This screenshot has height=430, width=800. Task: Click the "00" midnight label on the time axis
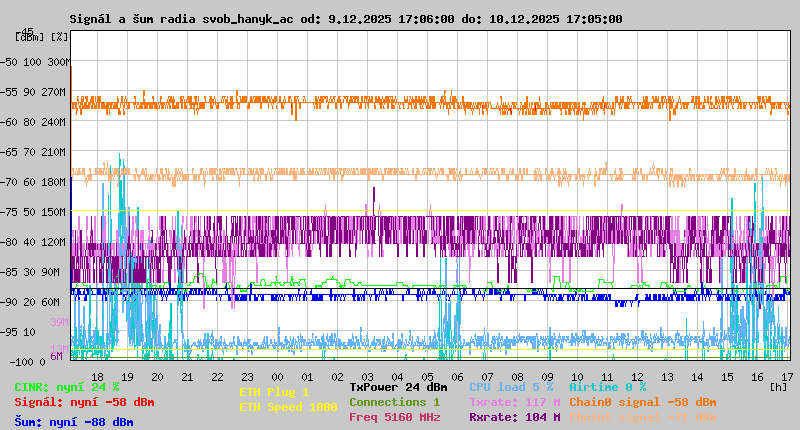coord(277,377)
